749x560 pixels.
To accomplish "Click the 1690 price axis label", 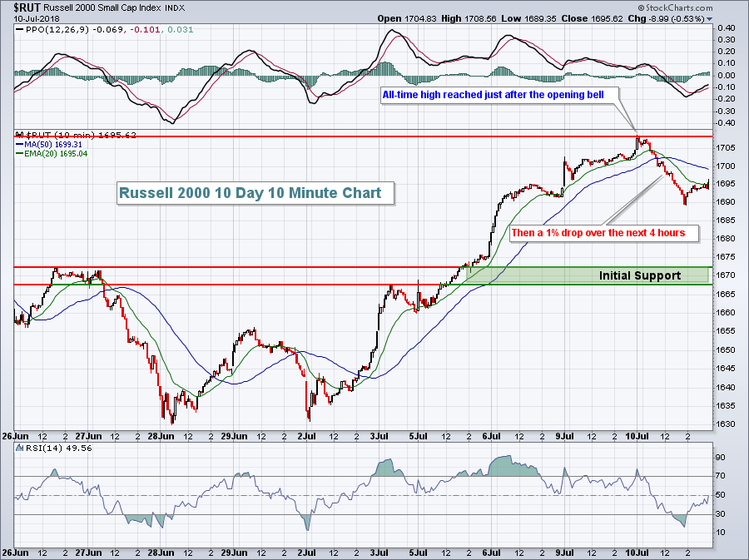I will tap(725, 202).
